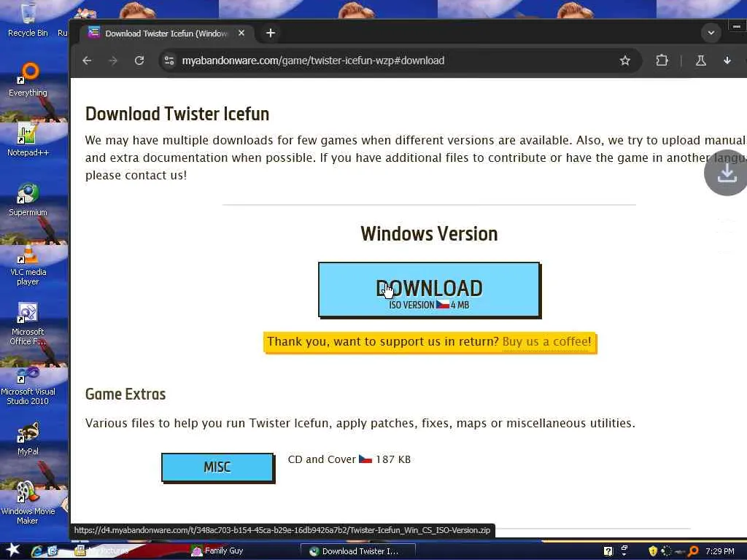Open the Buy us a coffee link
747x560 pixels.
pos(546,341)
